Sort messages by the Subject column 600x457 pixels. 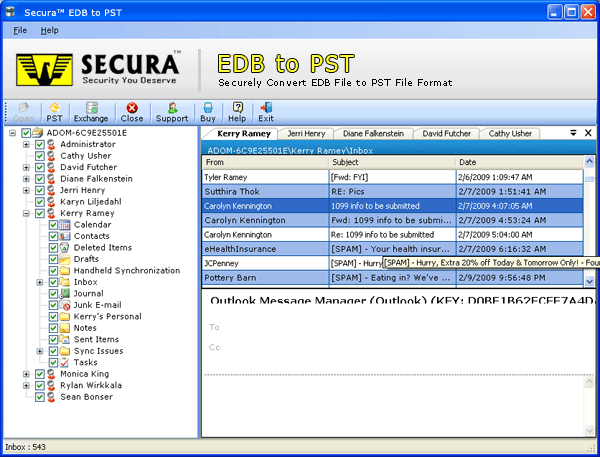tap(392, 162)
